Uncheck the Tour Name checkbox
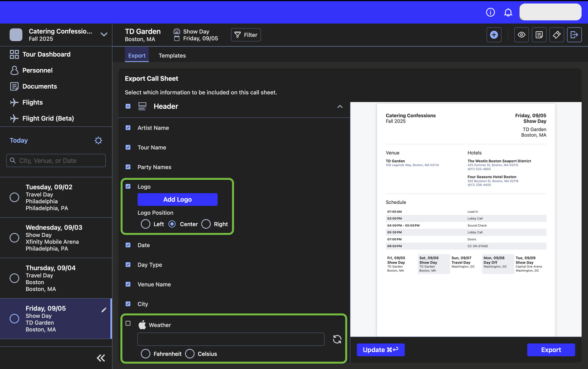Image resolution: width=588 pixels, height=369 pixels. (128, 147)
